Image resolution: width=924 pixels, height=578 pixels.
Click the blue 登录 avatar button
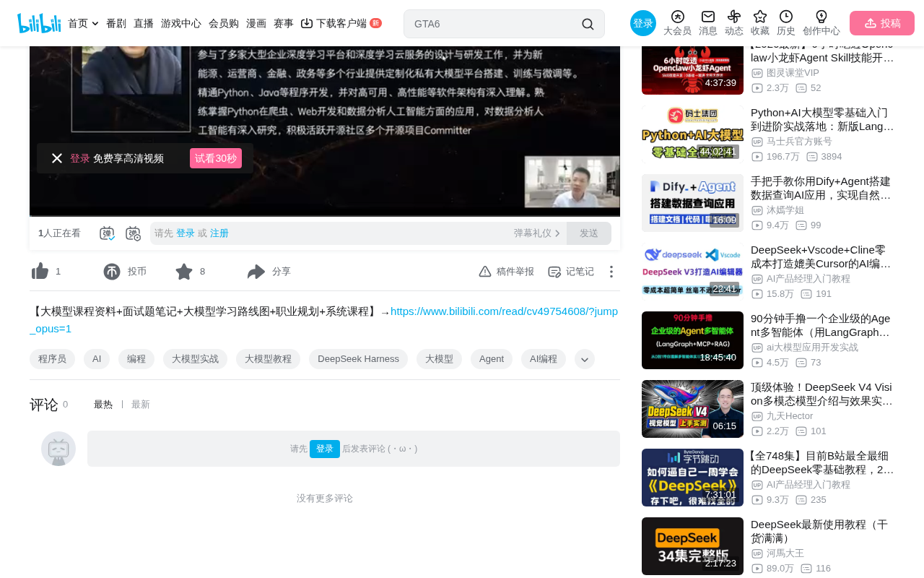pos(643,23)
